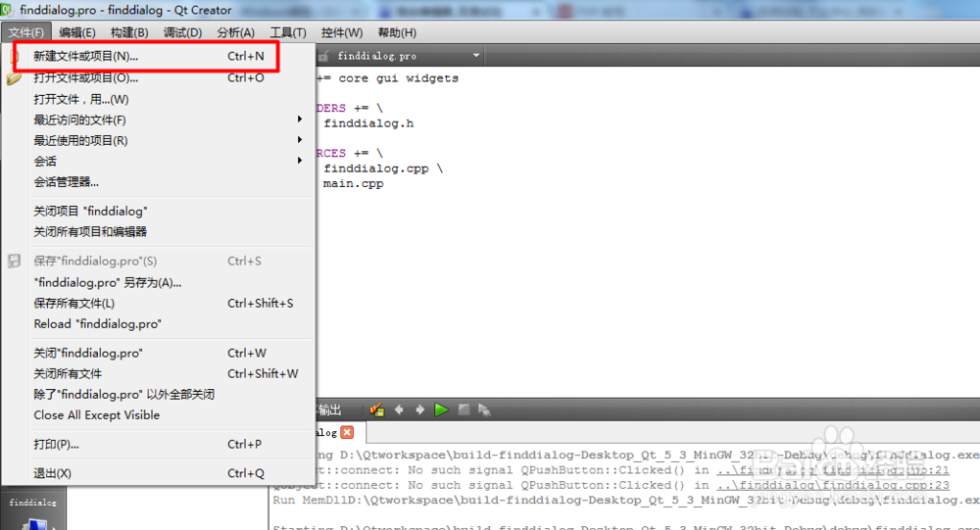Open the 控件(W) menu
Image resolution: width=980 pixels, height=530 pixels.
pyautogui.click(x=342, y=32)
